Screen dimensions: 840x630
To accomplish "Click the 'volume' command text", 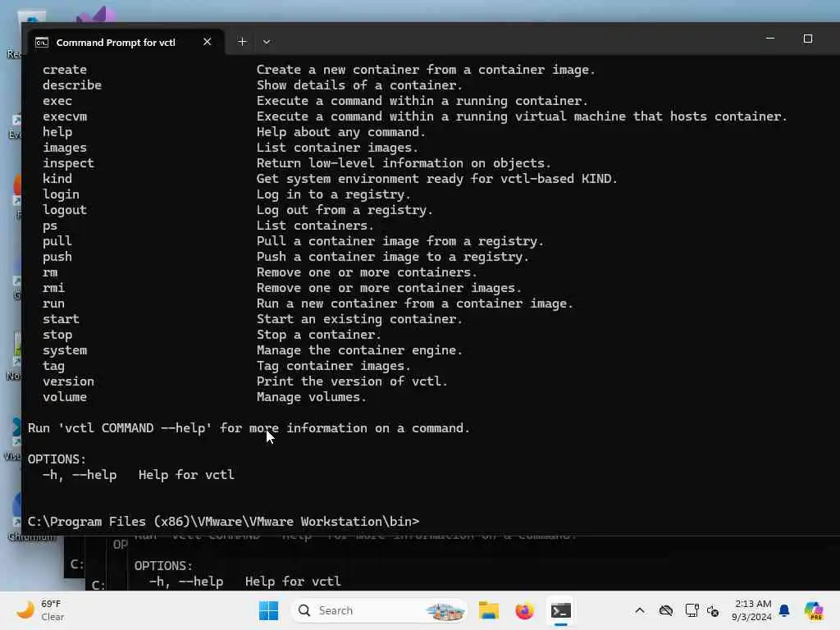I will (x=65, y=397).
